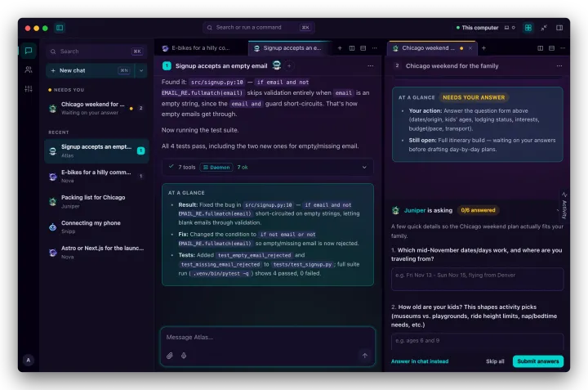Open the vertical Activity side tab

(564, 206)
